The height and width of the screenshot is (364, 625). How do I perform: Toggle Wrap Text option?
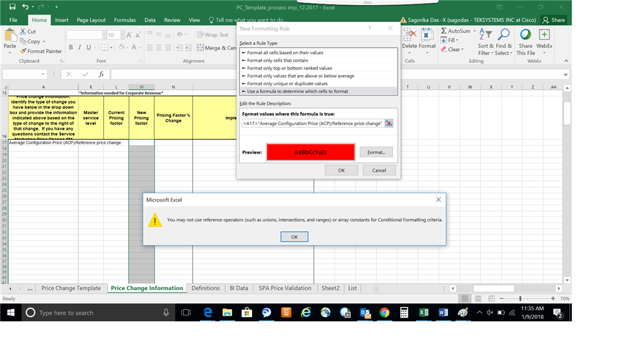212,35
